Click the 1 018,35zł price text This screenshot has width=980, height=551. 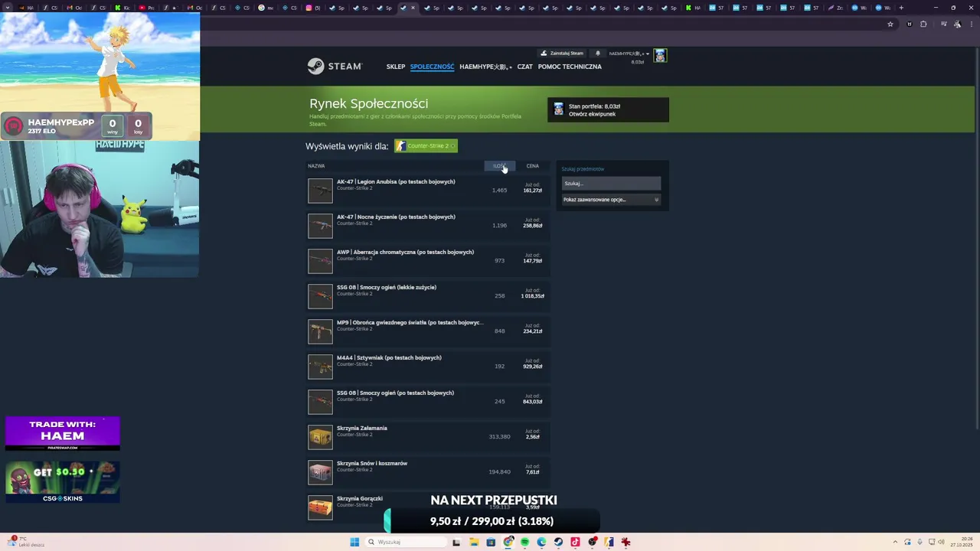532,296
